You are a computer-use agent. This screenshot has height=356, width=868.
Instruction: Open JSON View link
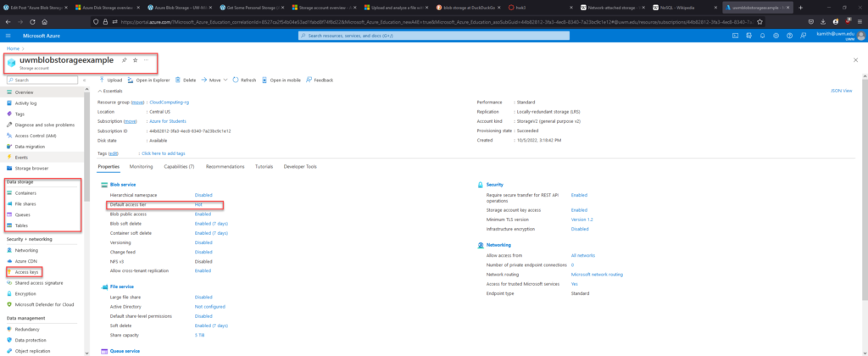pos(842,91)
